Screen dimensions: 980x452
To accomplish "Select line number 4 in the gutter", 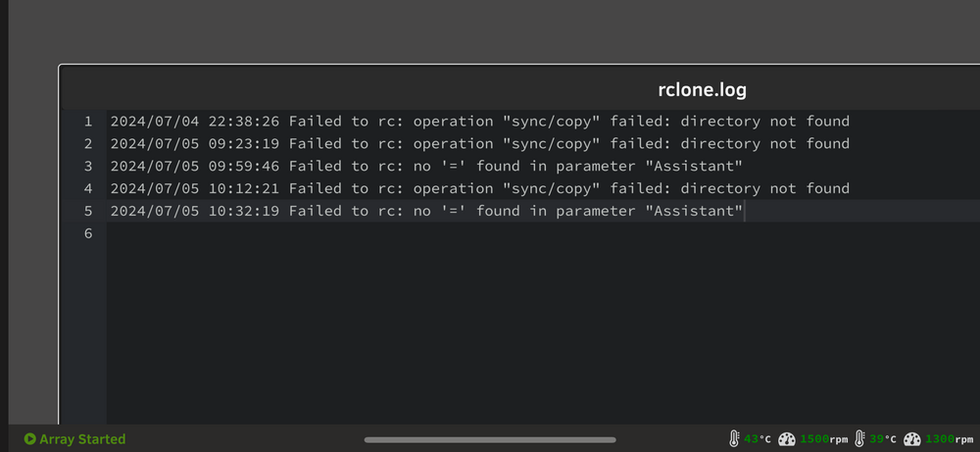I will [x=88, y=189].
